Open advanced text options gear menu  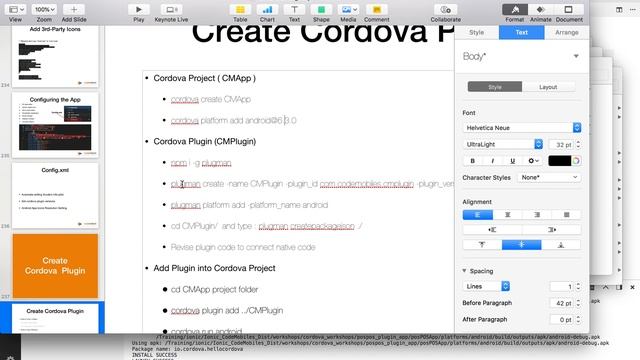pos(533,161)
